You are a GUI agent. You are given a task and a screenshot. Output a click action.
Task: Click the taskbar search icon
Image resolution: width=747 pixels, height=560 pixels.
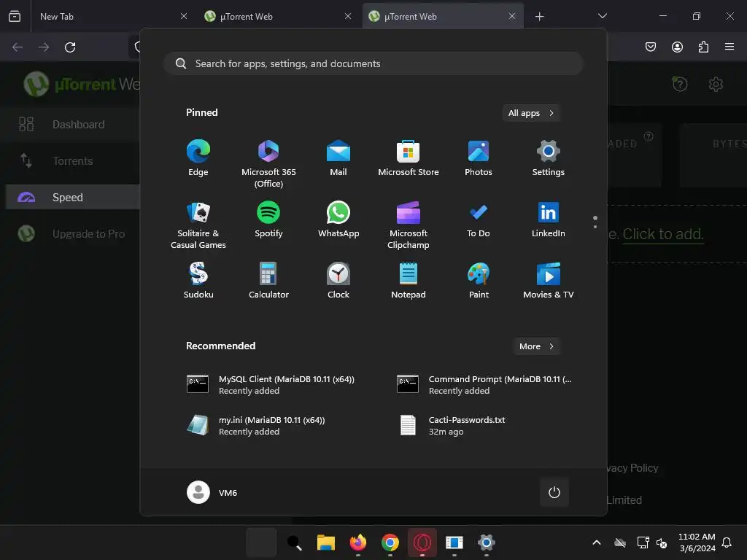pos(294,542)
